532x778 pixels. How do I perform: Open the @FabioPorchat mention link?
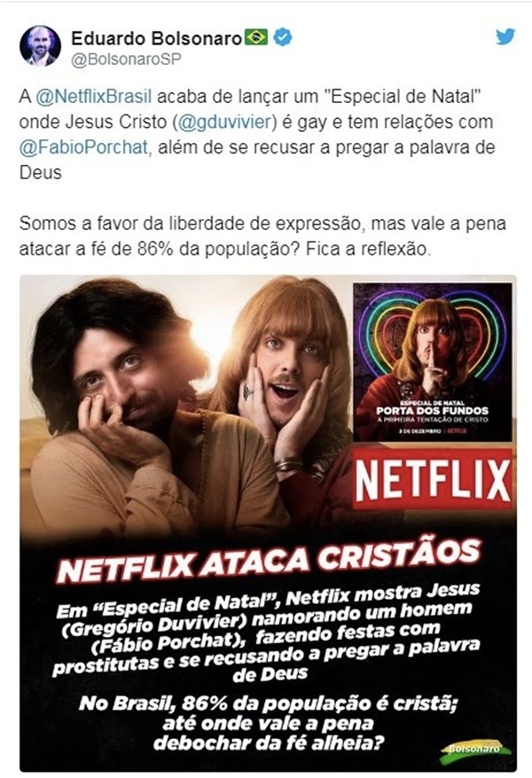(84, 147)
